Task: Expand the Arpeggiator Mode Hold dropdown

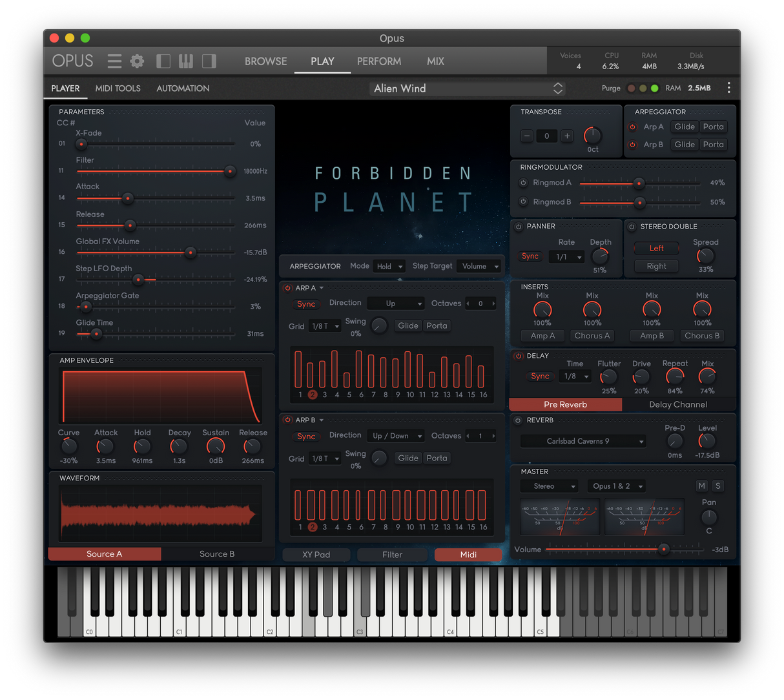Action: 389,266
